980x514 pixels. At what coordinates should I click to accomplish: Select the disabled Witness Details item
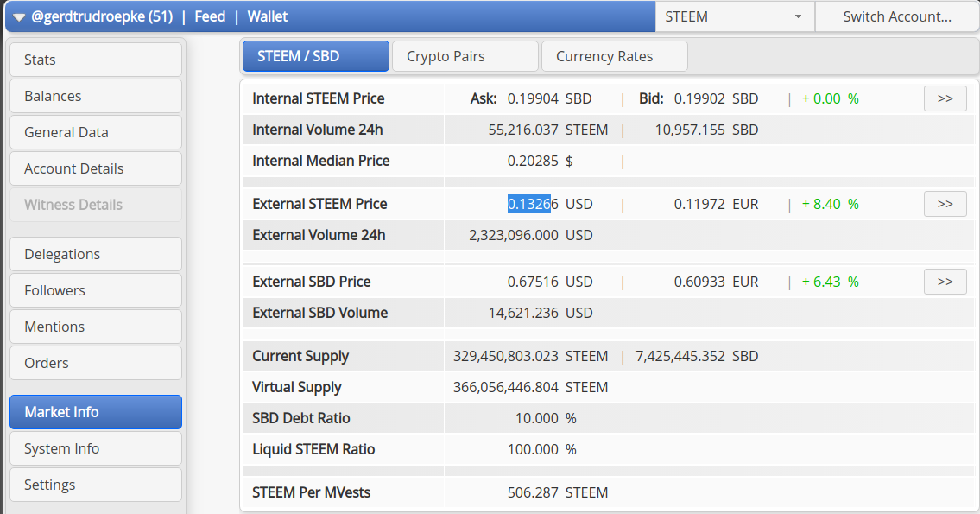[96, 205]
